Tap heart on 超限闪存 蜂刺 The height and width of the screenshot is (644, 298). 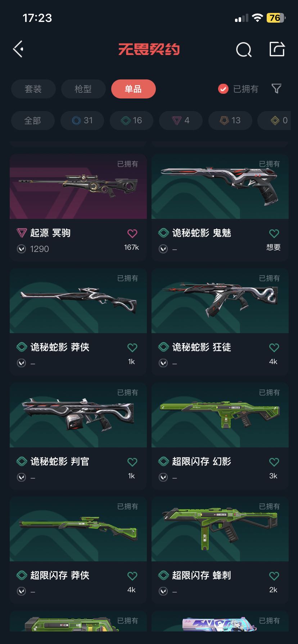(274, 576)
